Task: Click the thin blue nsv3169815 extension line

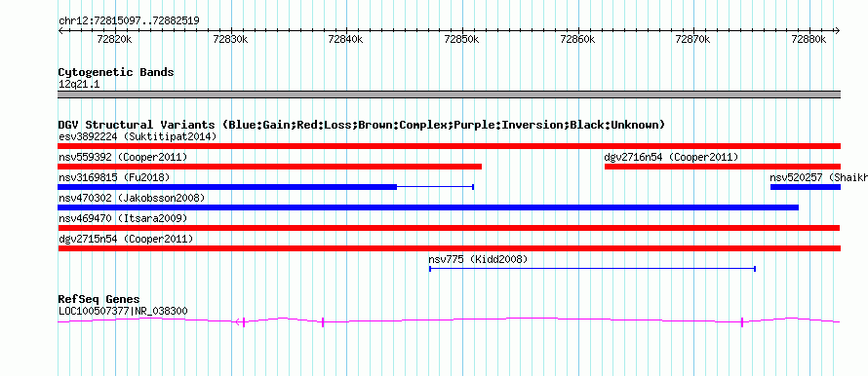Action: pos(435,187)
